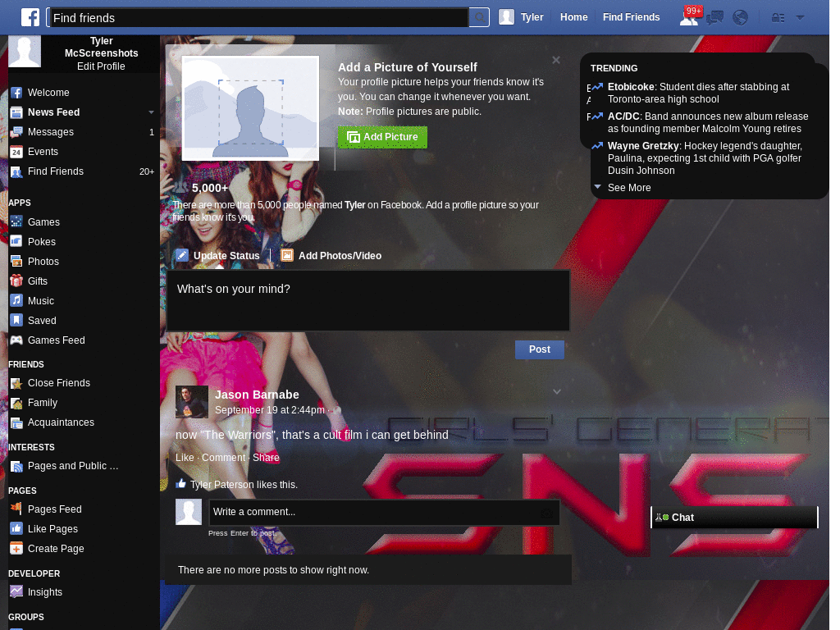Click the Tyler McScreenshots name in sidebar
Image resolution: width=840 pixels, height=630 pixels.
pyautogui.click(x=101, y=47)
